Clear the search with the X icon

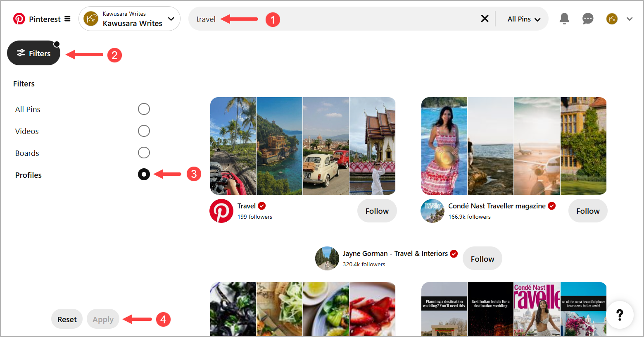point(485,18)
